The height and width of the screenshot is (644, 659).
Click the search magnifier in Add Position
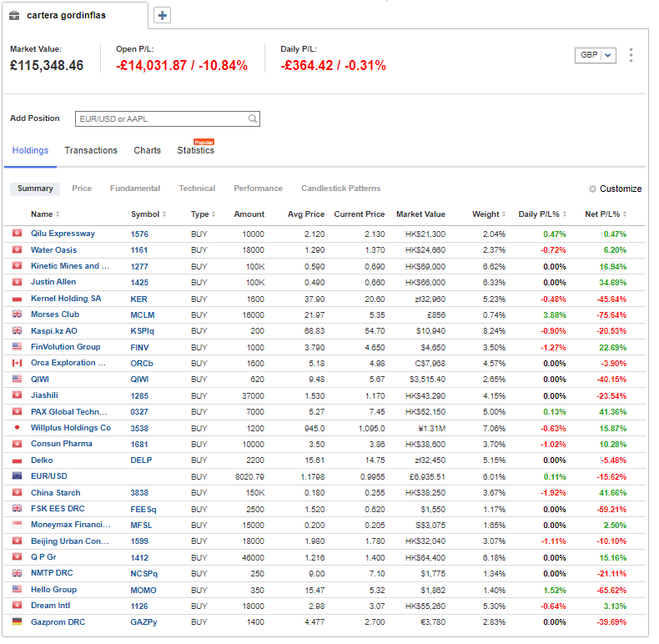pos(252,118)
